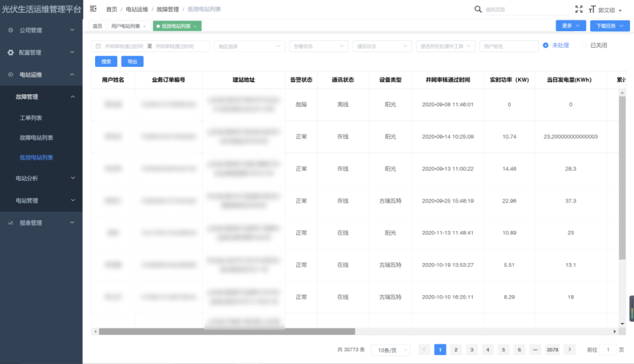Click the vertical table scrollbar thumb
The image size is (634, 364).
tap(622, 178)
